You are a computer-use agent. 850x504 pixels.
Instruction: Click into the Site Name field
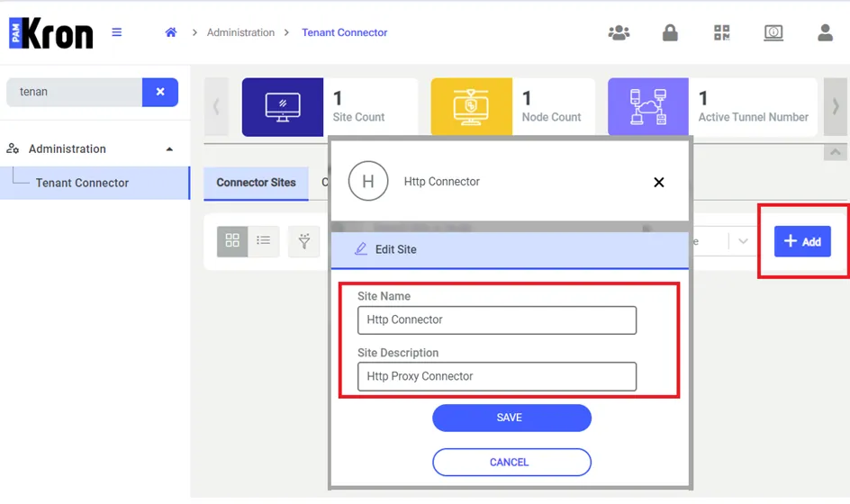497,320
